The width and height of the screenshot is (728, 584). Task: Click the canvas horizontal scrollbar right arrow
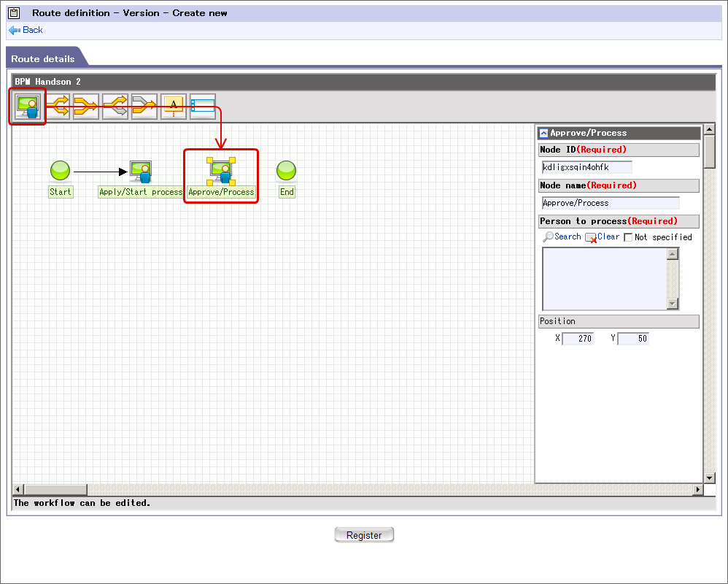pos(698,489)
